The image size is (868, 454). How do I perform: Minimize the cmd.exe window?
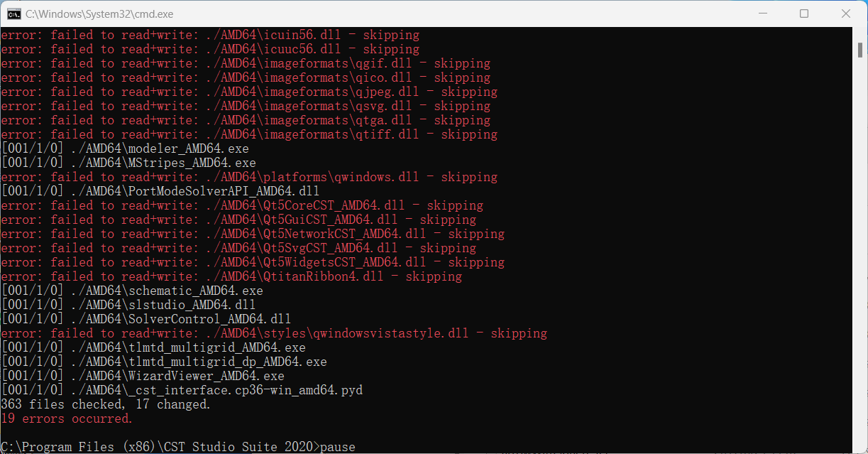pyautogui.click(x=763, y=13)
